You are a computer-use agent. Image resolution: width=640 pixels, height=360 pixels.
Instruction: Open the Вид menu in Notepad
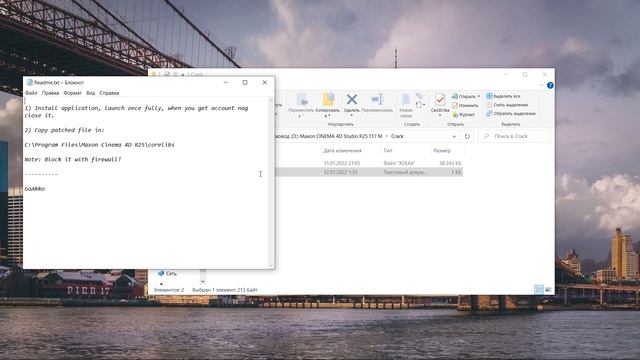[x=91, y=93]
